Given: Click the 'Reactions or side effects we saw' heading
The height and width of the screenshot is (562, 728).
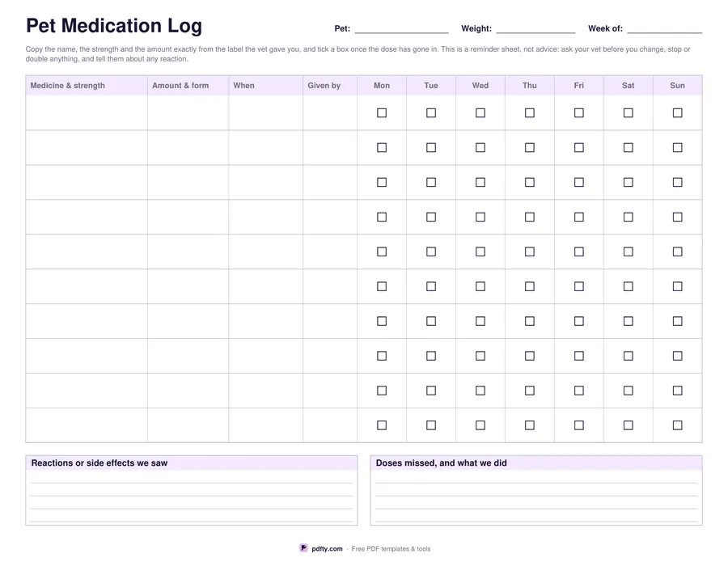Looking at the screenshot, I should tap(99, 463).
